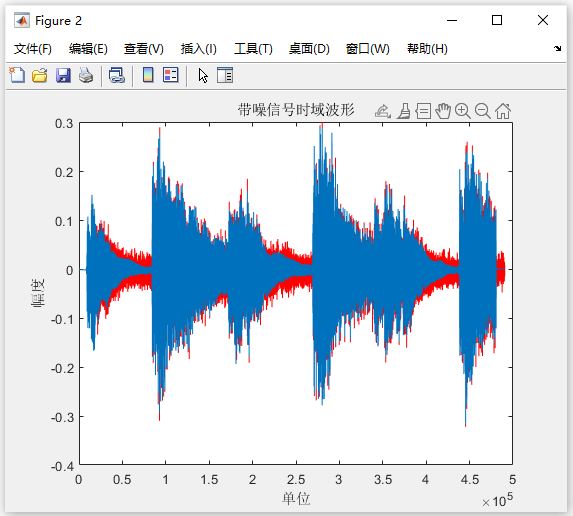Enable the axes brush data tool
Viewport: 573px width, 516px height.
404,111
